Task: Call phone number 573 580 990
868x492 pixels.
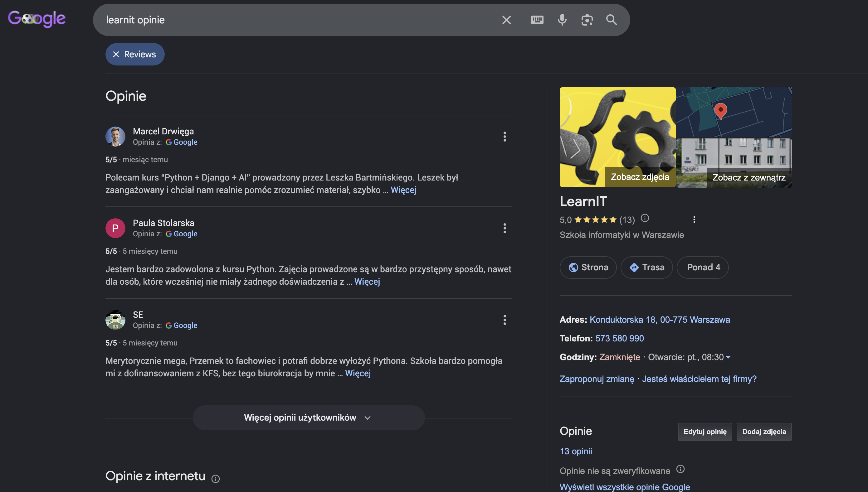Action: (619, 338)
